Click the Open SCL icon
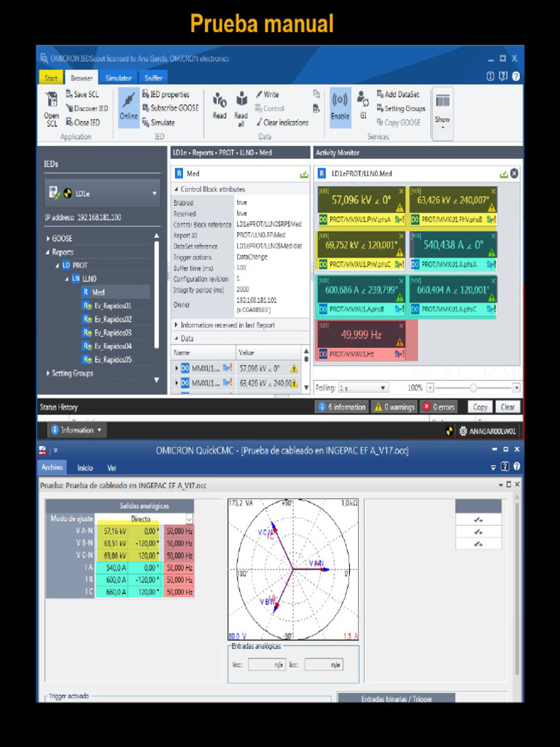560x747 pixels. coord(51,108)
